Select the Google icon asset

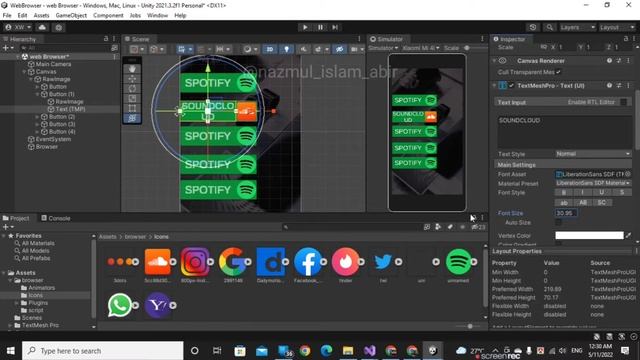pyautogui.click(x=233, y=261)
